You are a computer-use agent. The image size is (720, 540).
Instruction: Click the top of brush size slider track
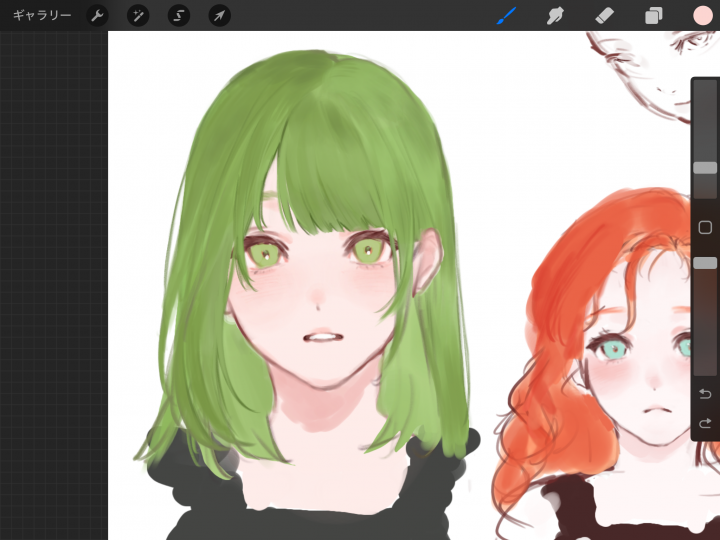(705, 90)
